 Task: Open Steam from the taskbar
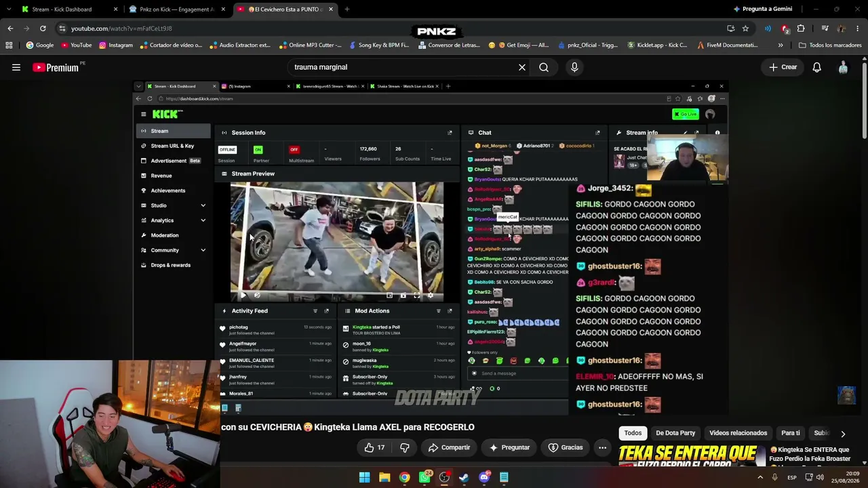click(464, 477)
